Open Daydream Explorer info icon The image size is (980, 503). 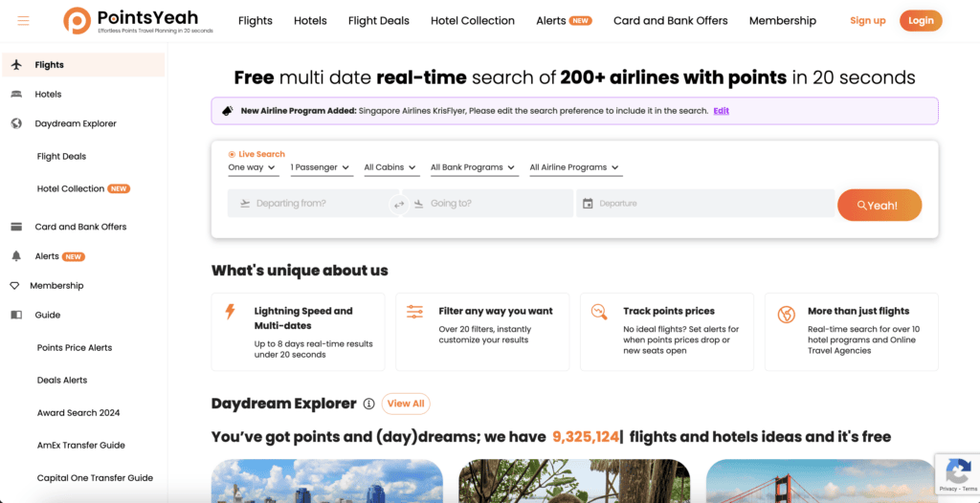coord(368,404)
